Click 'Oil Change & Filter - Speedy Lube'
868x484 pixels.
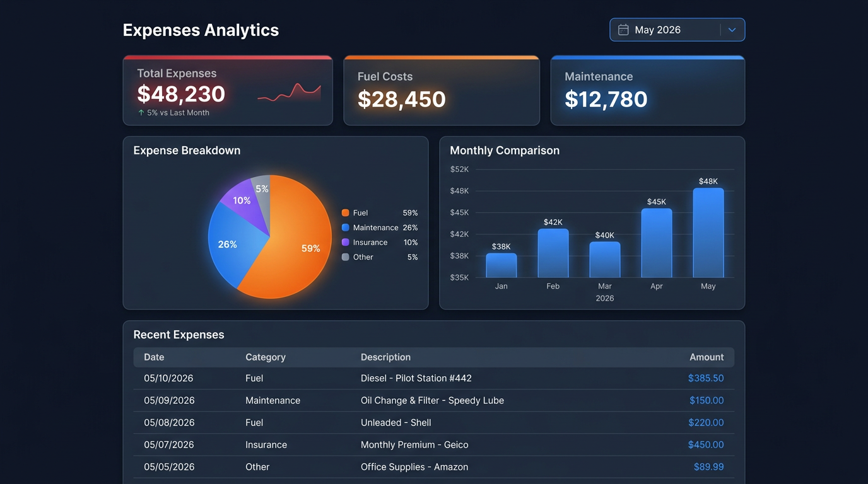pos(432,400)
